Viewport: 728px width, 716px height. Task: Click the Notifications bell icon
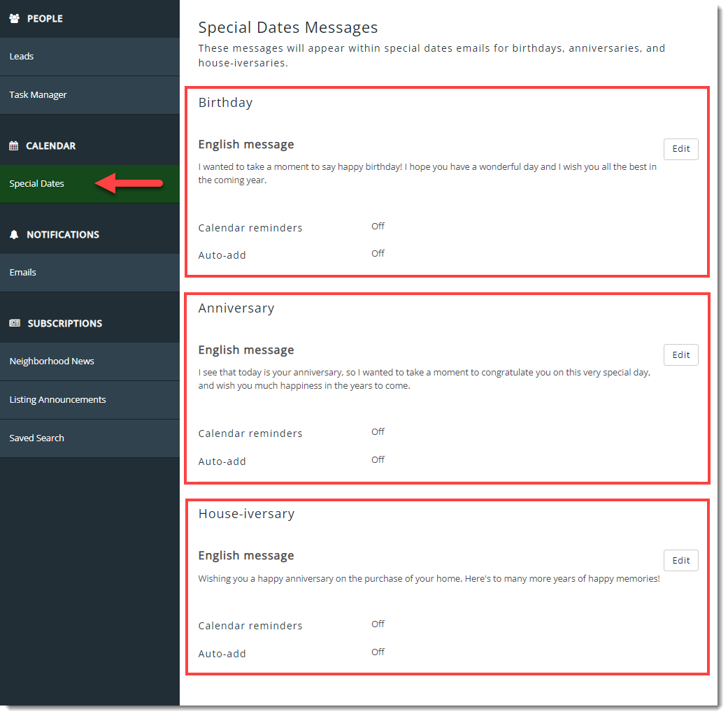(x=14, y=235)
